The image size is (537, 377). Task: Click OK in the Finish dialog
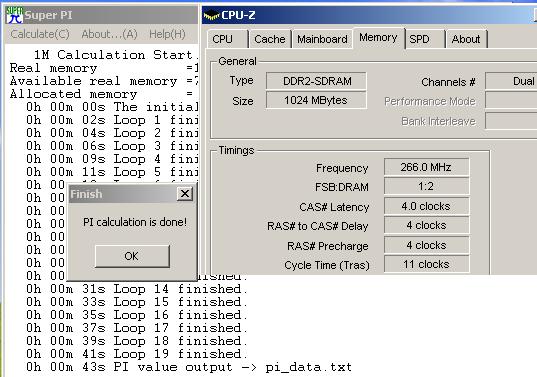(132, 256)
